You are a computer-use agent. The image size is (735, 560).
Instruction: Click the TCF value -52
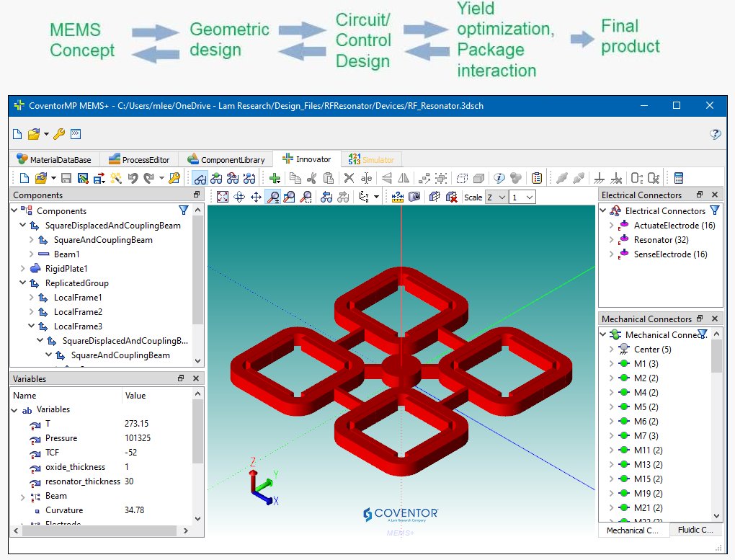coord(130,452)
